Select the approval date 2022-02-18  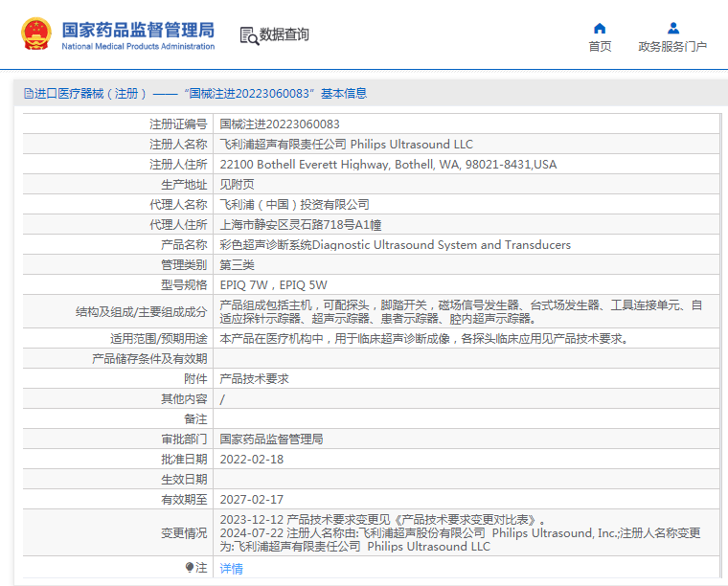[251, 460]
